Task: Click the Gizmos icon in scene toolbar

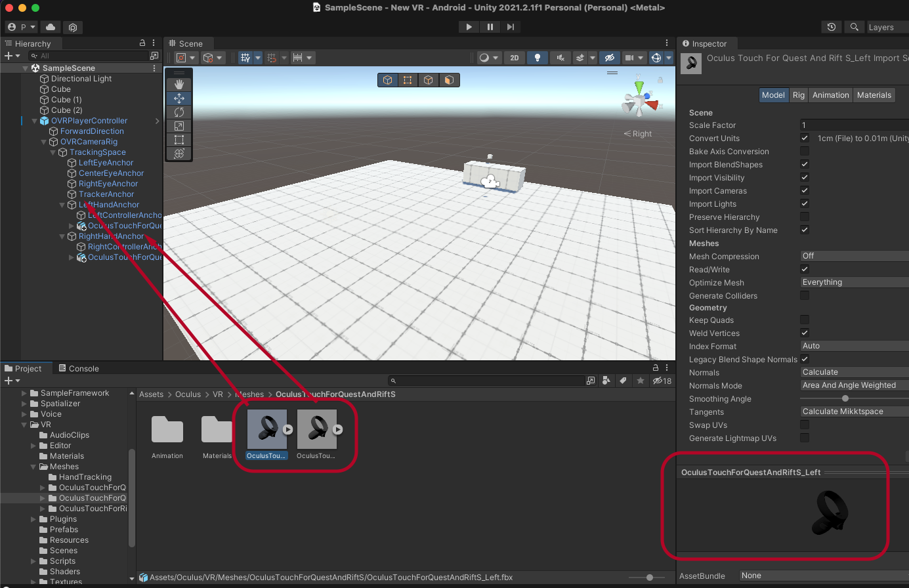Action: (656, 58)
